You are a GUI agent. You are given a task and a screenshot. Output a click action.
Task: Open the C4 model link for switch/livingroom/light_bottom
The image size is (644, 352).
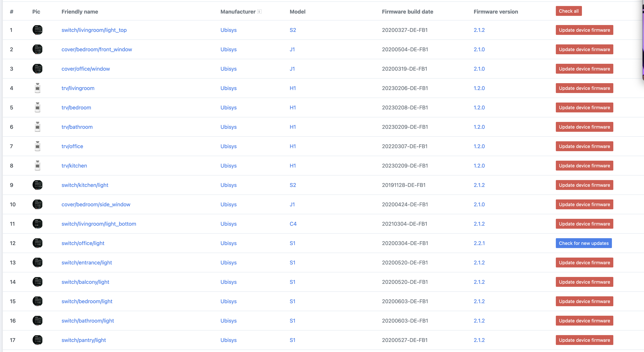[293, 224]
